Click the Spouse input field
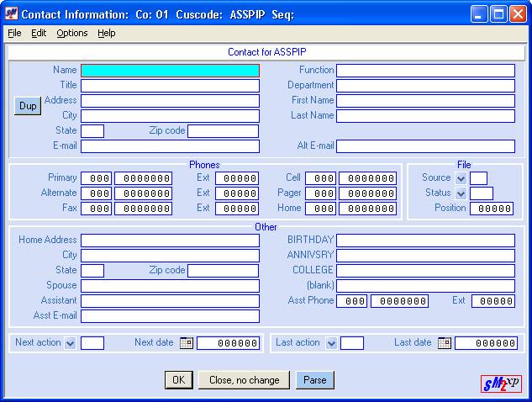Viewport: 532px width, 402px height. point(170,286)
